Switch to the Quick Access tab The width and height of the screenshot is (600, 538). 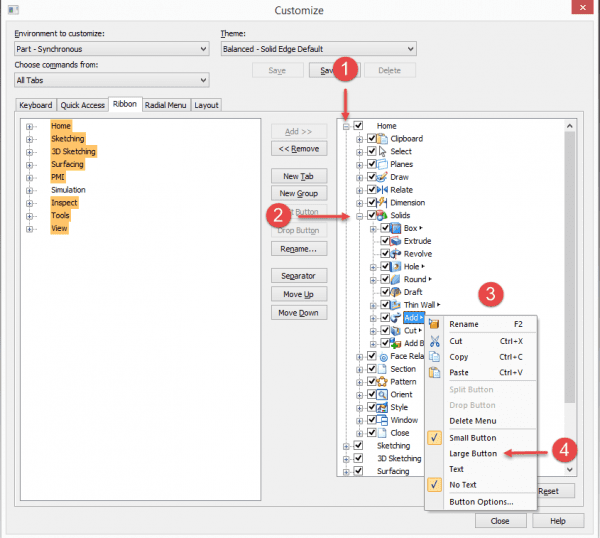point(83,105)
